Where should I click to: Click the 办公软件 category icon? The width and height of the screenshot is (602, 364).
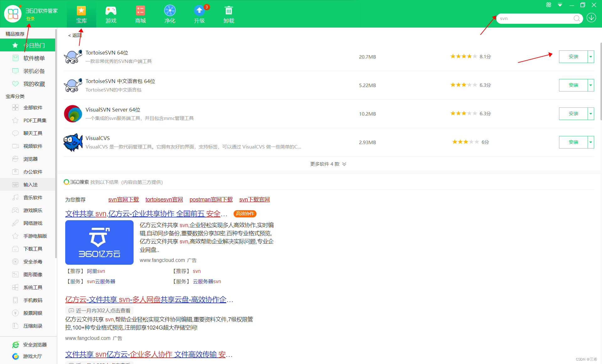(x=15, y=172)
